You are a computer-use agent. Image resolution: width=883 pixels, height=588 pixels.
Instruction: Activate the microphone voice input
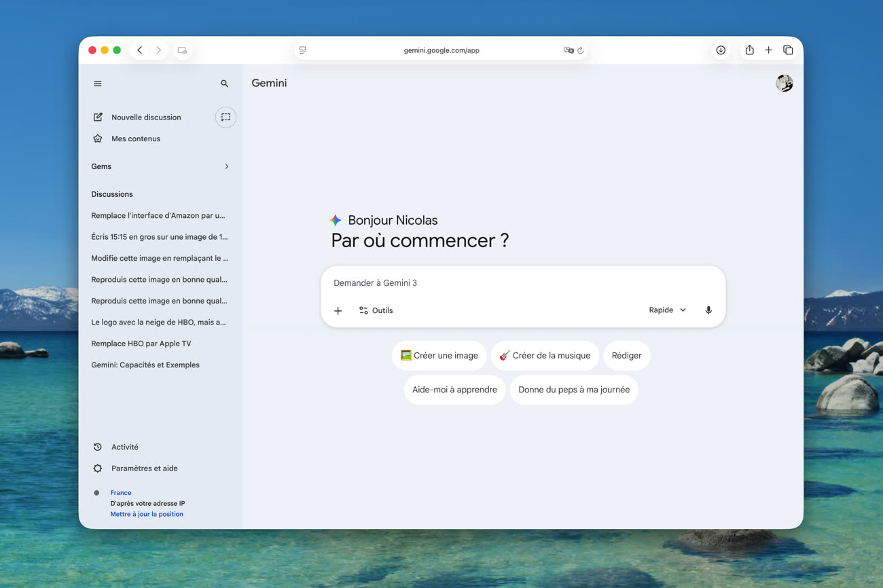point(708,310)
